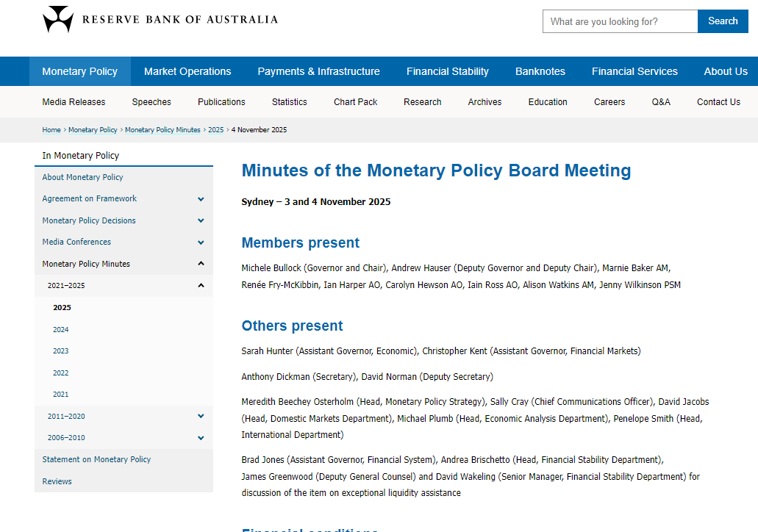Screen dimensions: 758x532
Task: Click Monetary Policy Minutes breadcrumb link
Action: (x=162, y=130)
